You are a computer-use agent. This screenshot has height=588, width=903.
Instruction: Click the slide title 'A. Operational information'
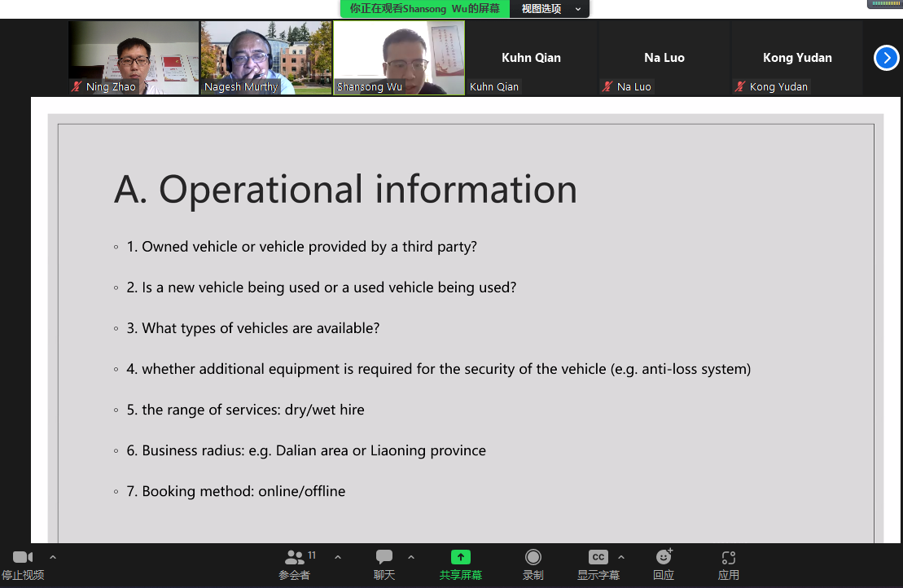tap(345, 190)
